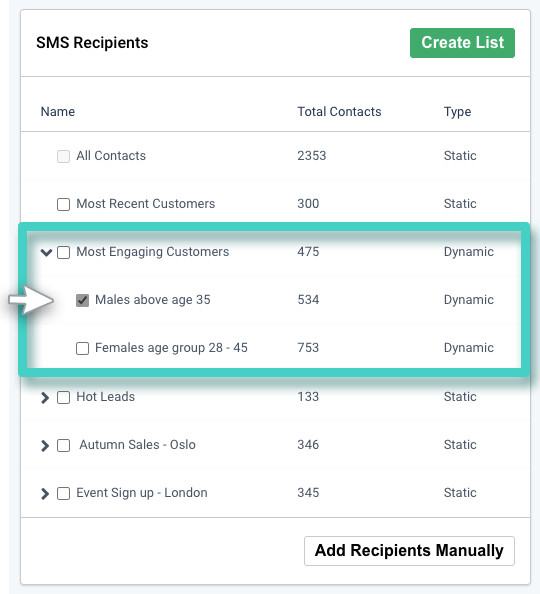
Task: Click the Type column header
Action: click(x=457, y=112)
